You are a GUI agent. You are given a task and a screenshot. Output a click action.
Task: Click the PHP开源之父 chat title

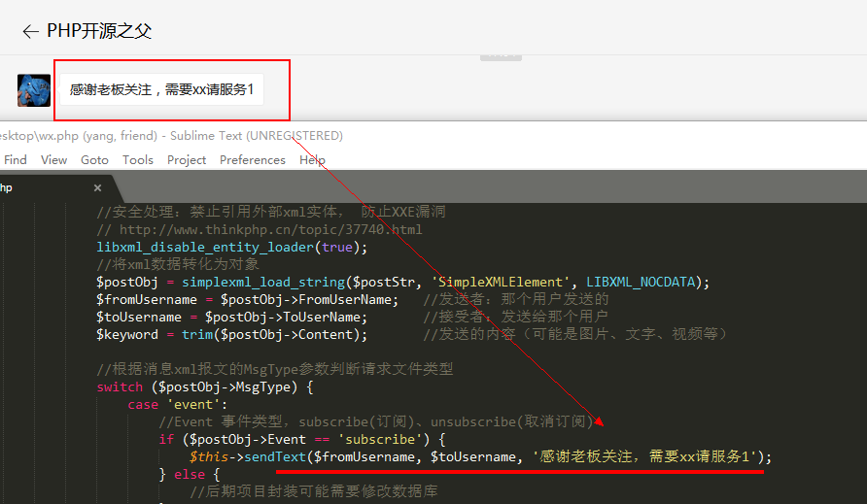tap(99, 31)
